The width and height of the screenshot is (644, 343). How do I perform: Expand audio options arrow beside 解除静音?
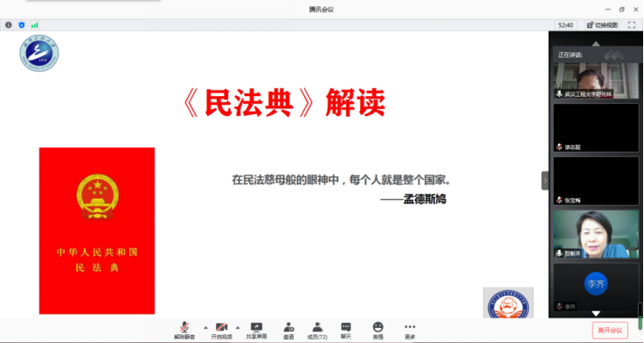tap(205, 327)
